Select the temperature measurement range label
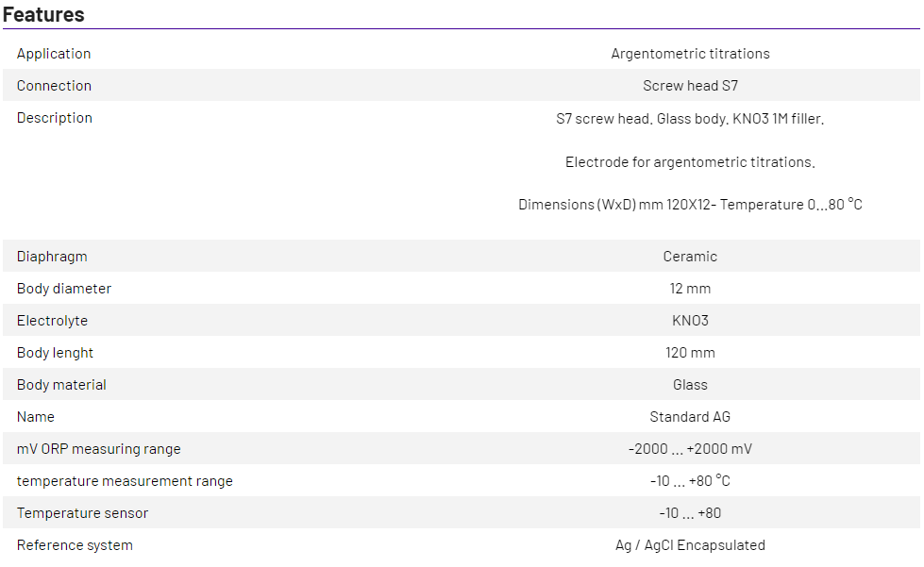The width and height of the screenshot is (924, 567). pyautogui.click(x=125, y=481)
